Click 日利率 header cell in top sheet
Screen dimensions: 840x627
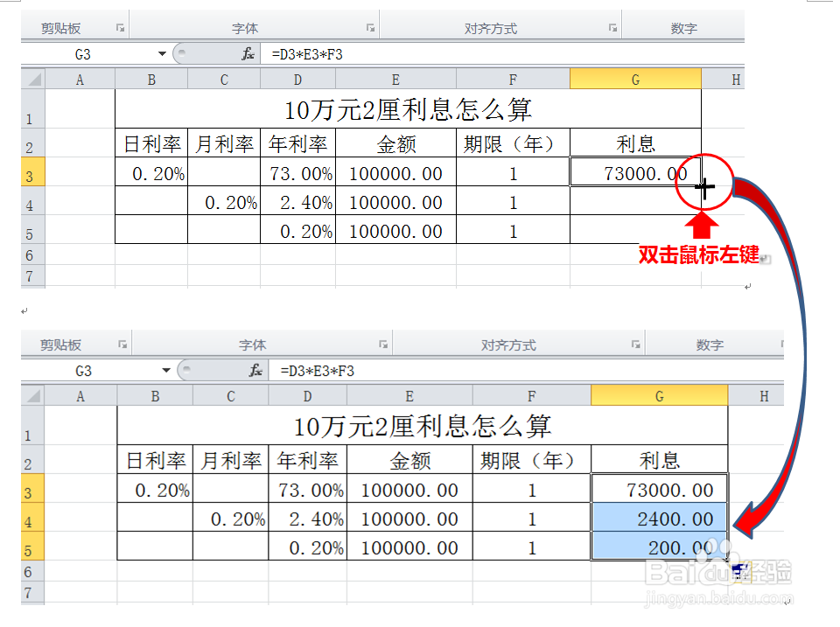pos(151,143)
